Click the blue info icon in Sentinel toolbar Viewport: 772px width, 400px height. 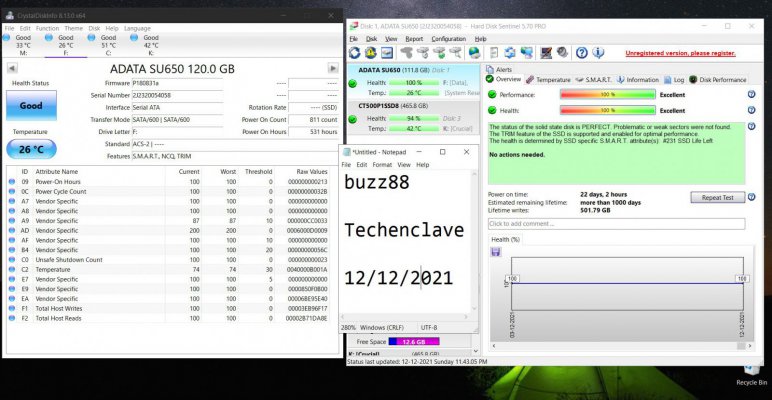click(598, 53)
